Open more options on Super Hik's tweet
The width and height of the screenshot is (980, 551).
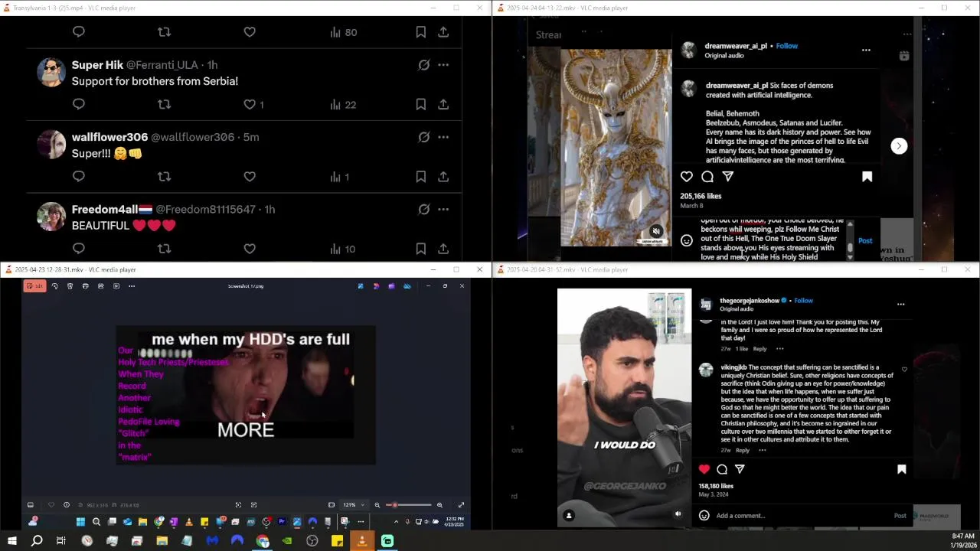tap(443, 65)
